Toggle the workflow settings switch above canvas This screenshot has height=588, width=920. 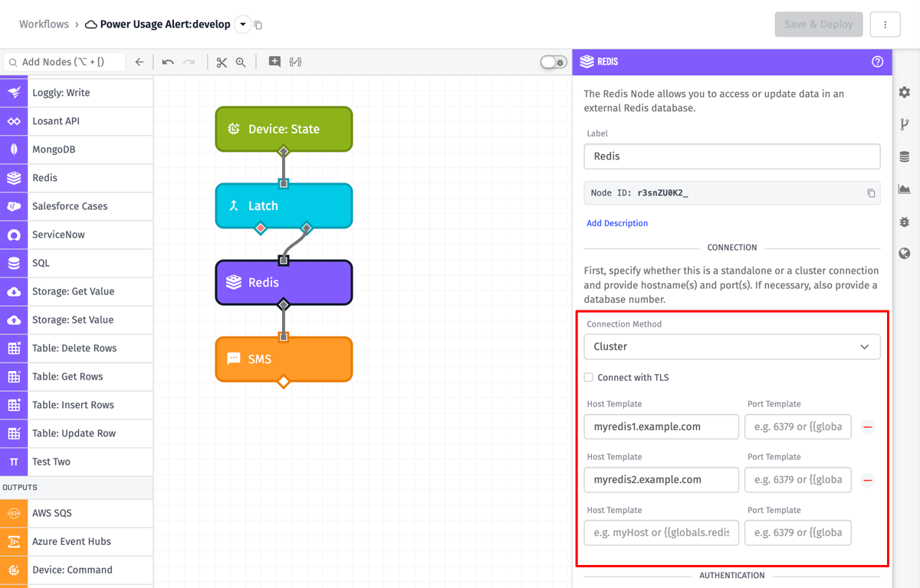pyautogui.click(x=554, y=62)
